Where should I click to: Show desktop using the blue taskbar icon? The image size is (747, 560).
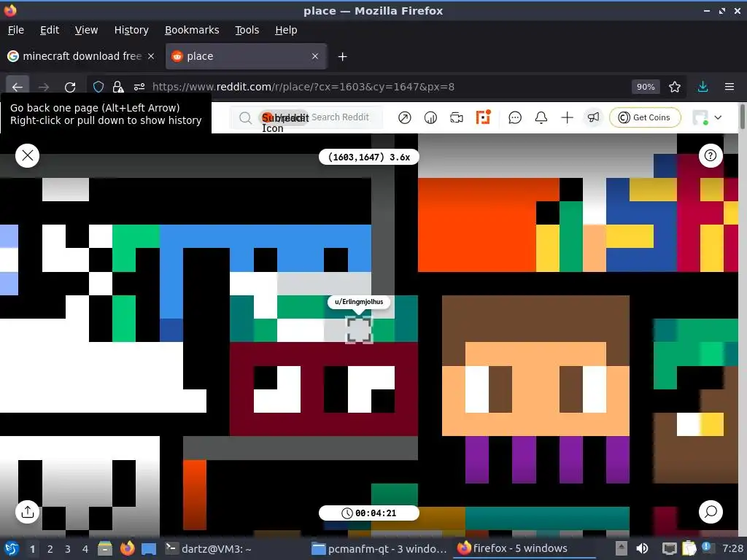tap(149, 548)
